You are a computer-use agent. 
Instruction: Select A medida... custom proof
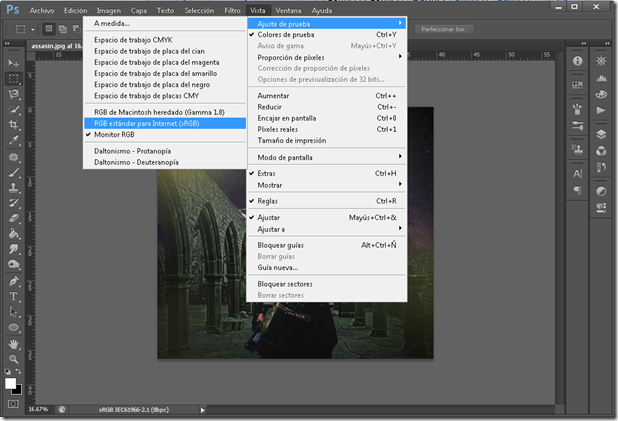point(165,24)
